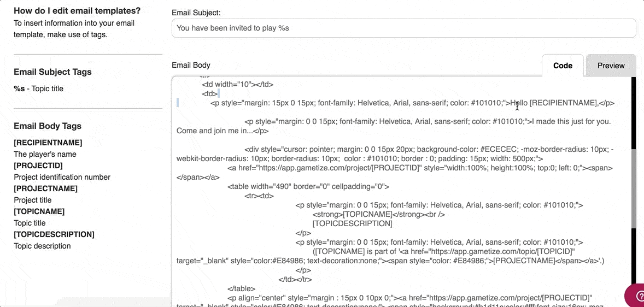Open the help chat bubble icon
Viewport: 644px width, 307px height.
(x=635, y=296)
